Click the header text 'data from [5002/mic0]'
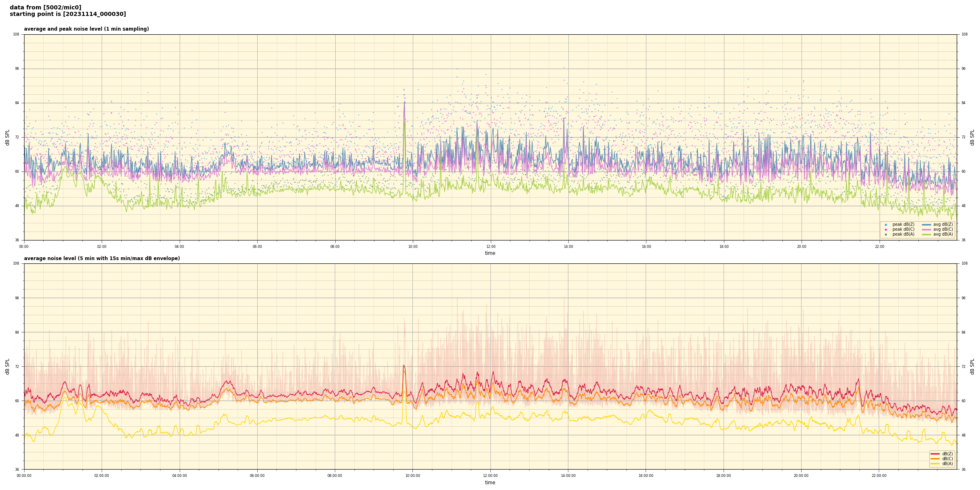This screenshot has width=980, height=490. 45,8
